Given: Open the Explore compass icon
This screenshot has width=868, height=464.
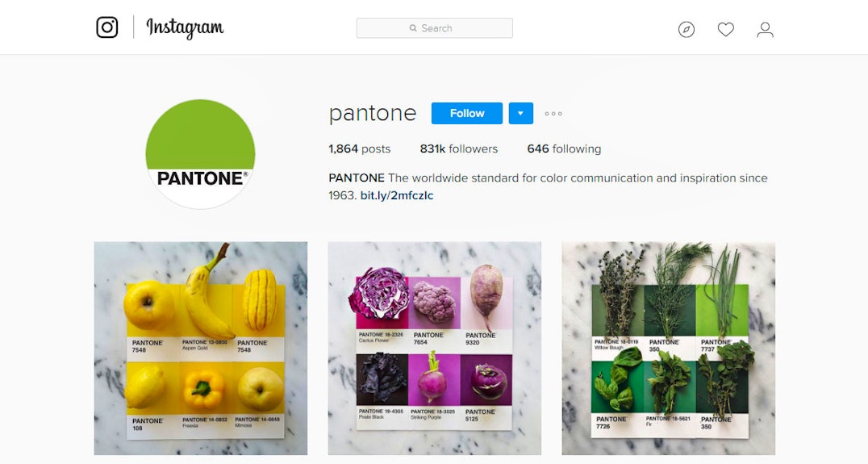Looking at the screenshot, I should 686,29.
